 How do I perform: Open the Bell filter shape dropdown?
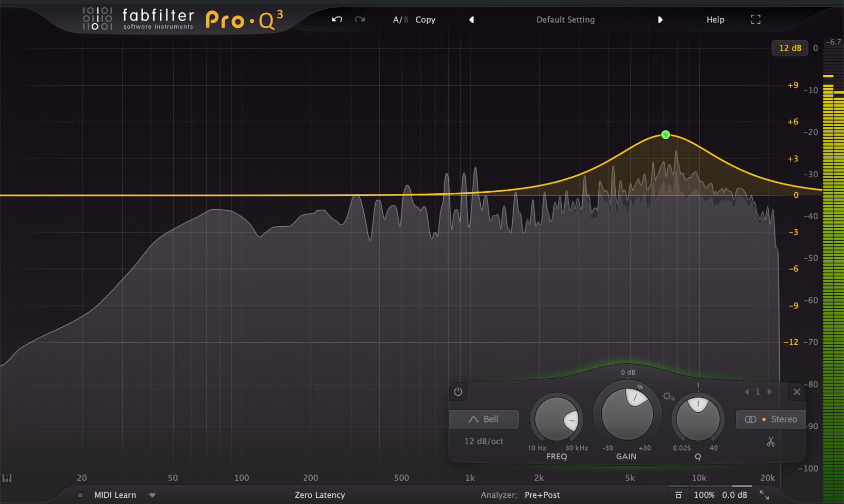coord(484,419)
